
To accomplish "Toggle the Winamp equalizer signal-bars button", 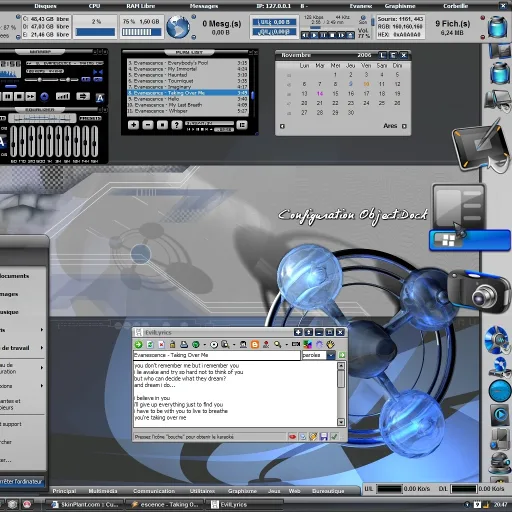I will (63, 97).
